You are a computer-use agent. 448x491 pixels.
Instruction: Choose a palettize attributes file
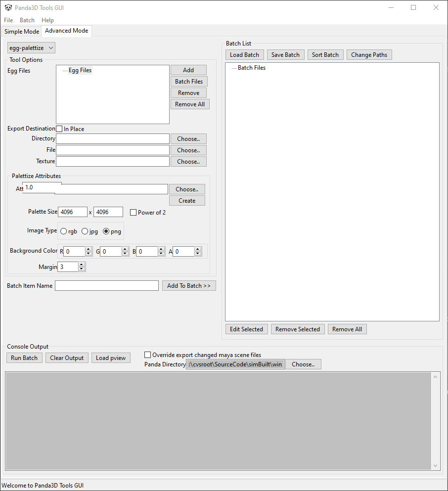(x=187, y=189)
